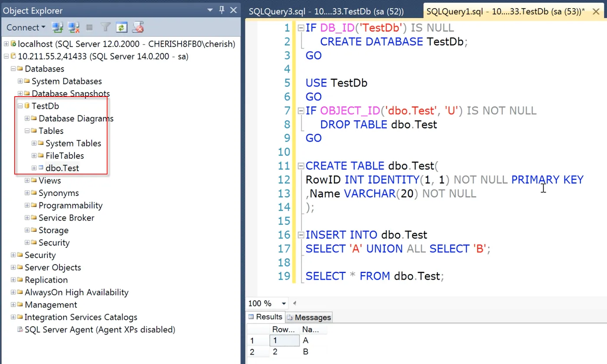Click the Refresh icon in Object Explorer
This screenshot has width=607, height=364.
122,28
